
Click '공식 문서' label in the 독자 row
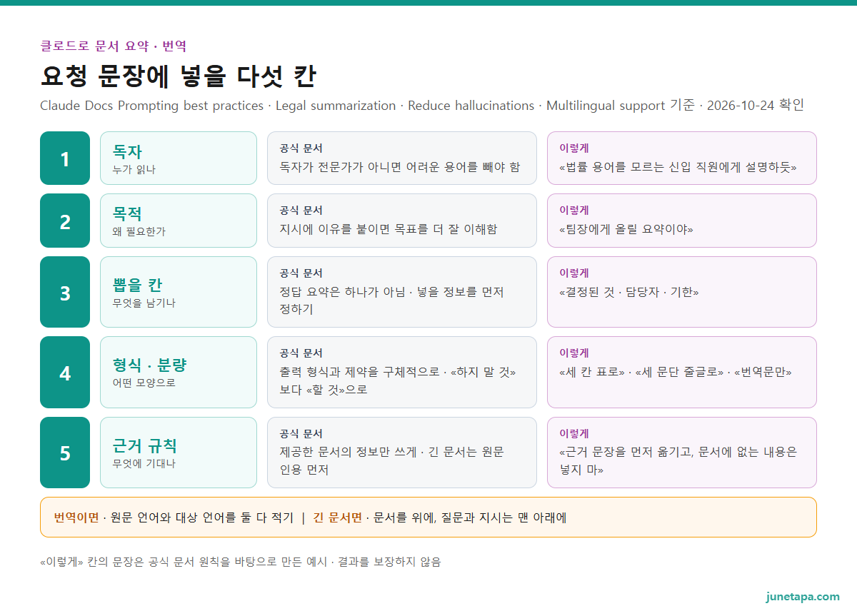[x=301, y=148]
